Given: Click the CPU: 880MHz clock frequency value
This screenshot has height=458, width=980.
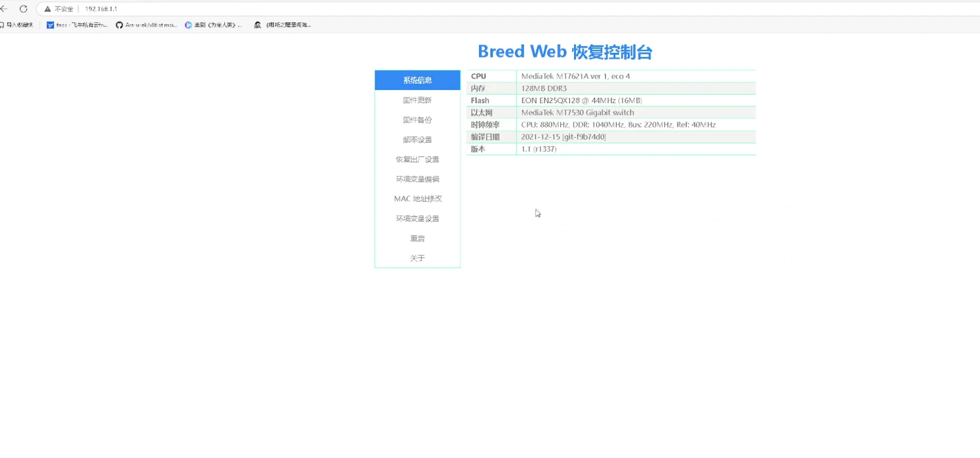Looking at the screenshot, I should coord(618,125).
